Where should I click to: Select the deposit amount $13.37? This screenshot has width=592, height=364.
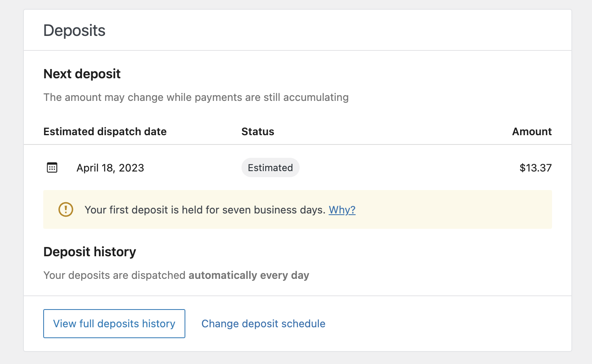[535, 167]
